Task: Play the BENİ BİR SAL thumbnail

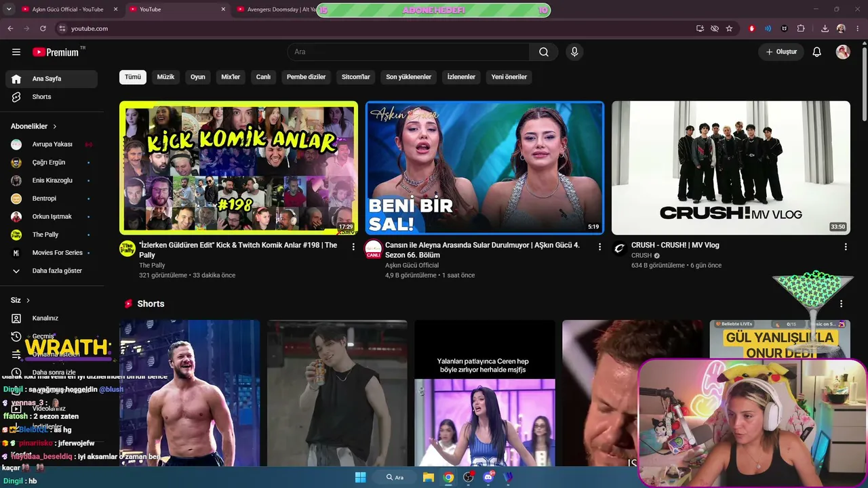Action: [x=485, y=168]
